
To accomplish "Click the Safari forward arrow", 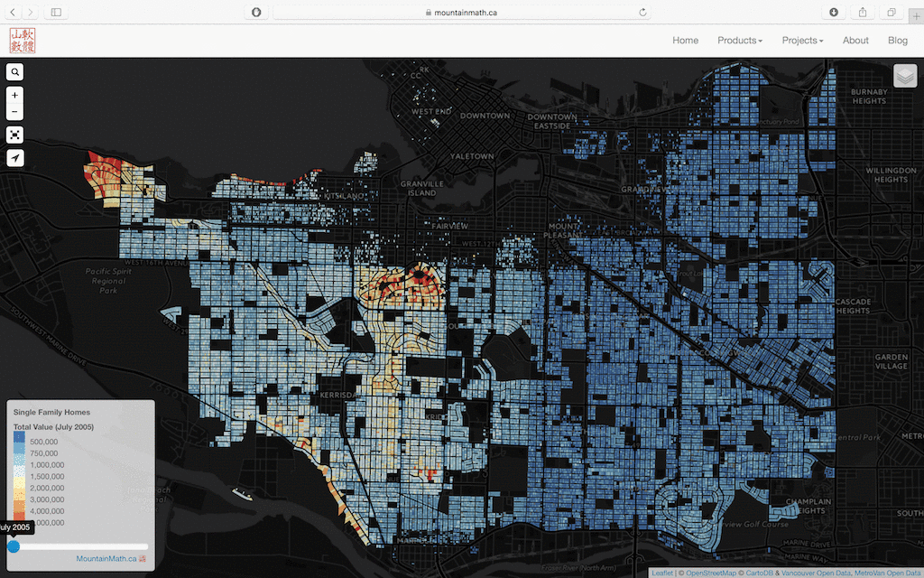I will 31,12.
